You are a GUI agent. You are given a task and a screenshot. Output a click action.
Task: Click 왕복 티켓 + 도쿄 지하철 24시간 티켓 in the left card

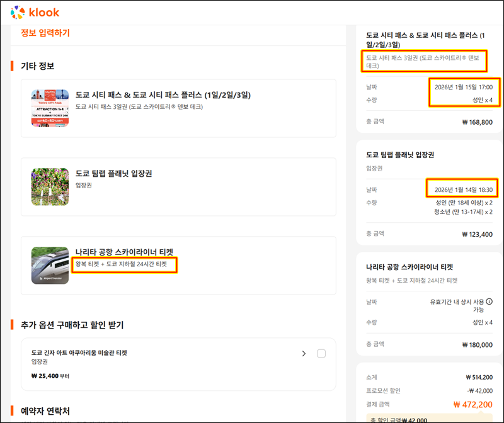pyautogui.click(x=121, y=264)
